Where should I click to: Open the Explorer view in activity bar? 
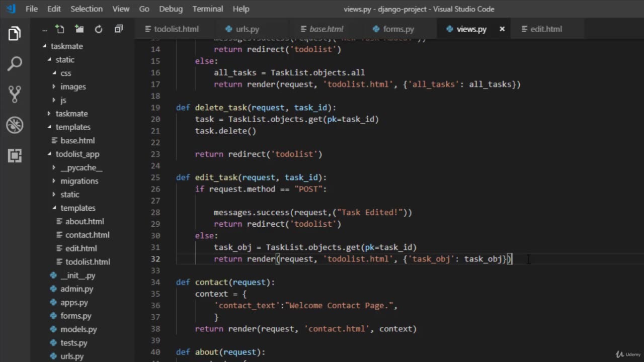[15, 34]
